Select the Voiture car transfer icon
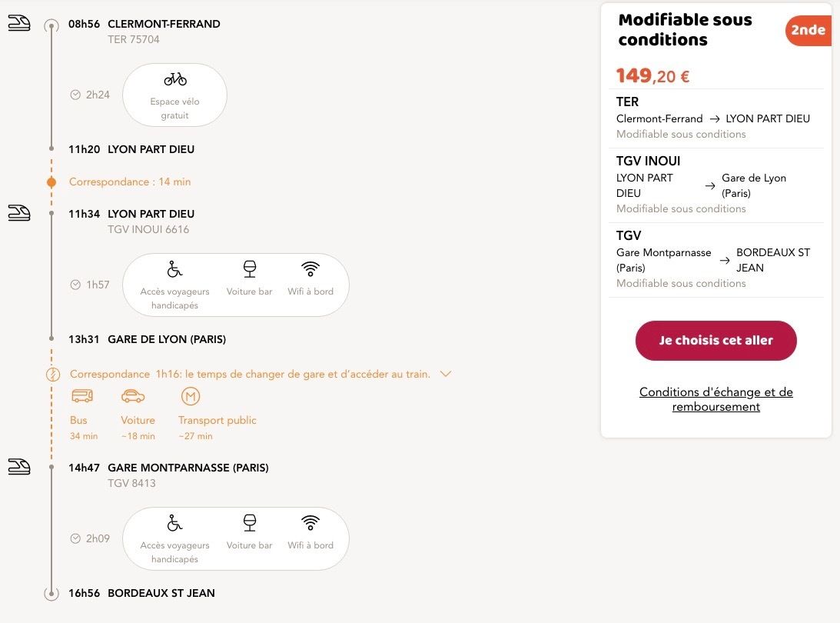 (133, 396)
